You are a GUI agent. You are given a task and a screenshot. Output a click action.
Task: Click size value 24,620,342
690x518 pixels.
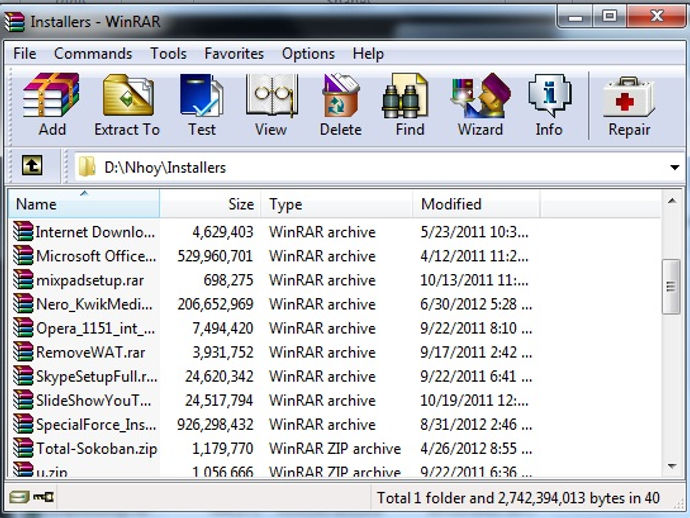click(x=219, y=376)
